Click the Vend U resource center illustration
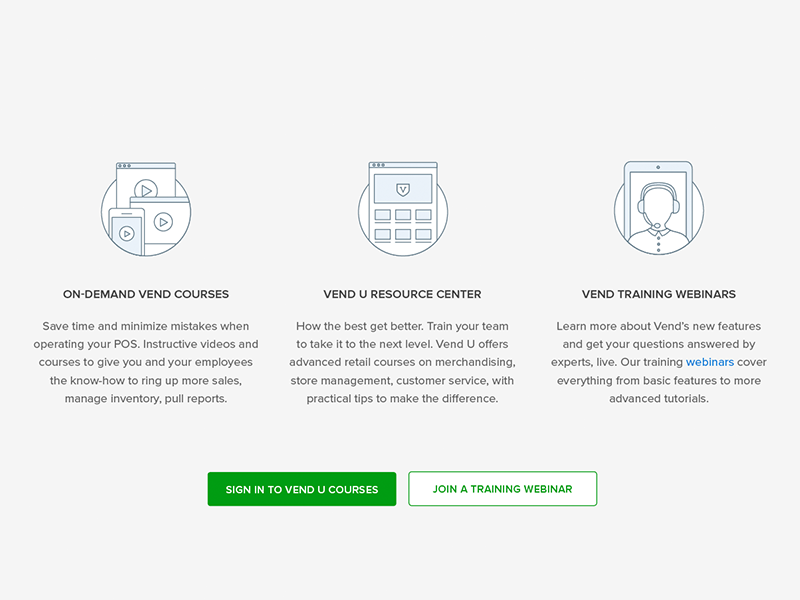 (x=403, y=209)
